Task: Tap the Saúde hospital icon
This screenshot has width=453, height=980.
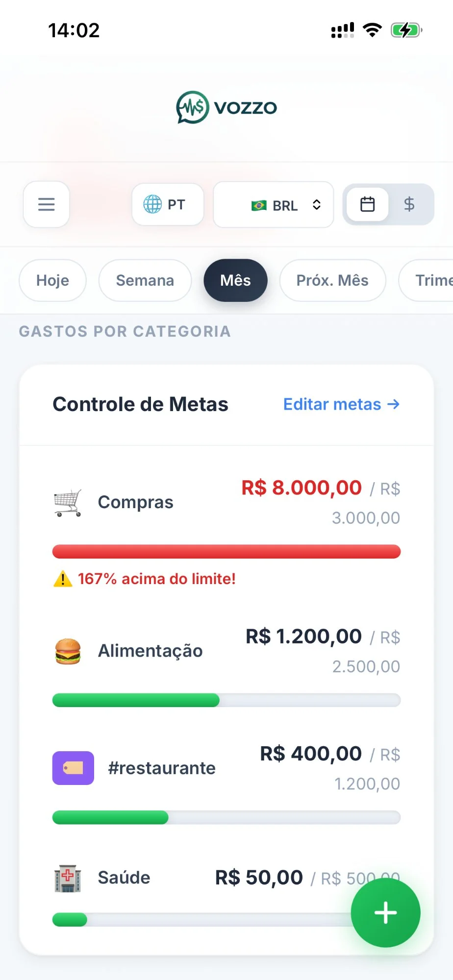Action: pyautogui.click(x=68, y=878)
